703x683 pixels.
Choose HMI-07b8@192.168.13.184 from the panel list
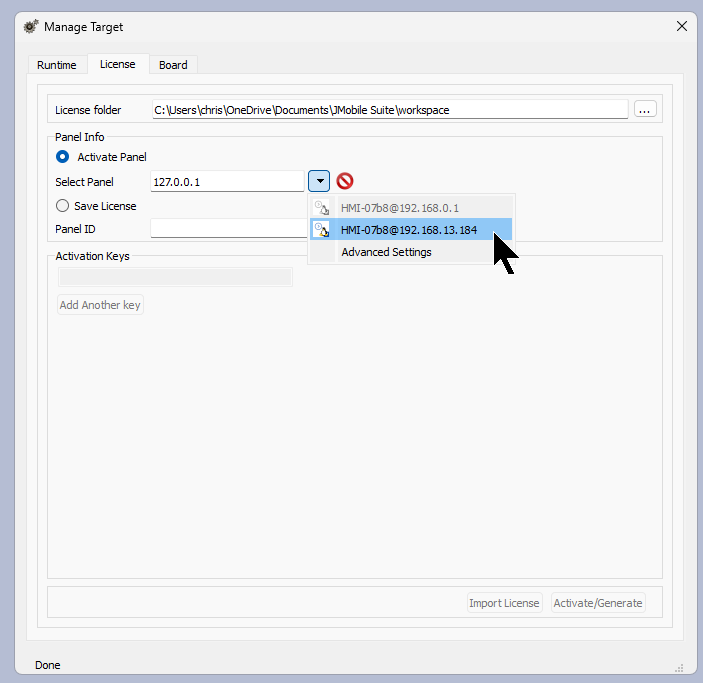tap(411, 230)
